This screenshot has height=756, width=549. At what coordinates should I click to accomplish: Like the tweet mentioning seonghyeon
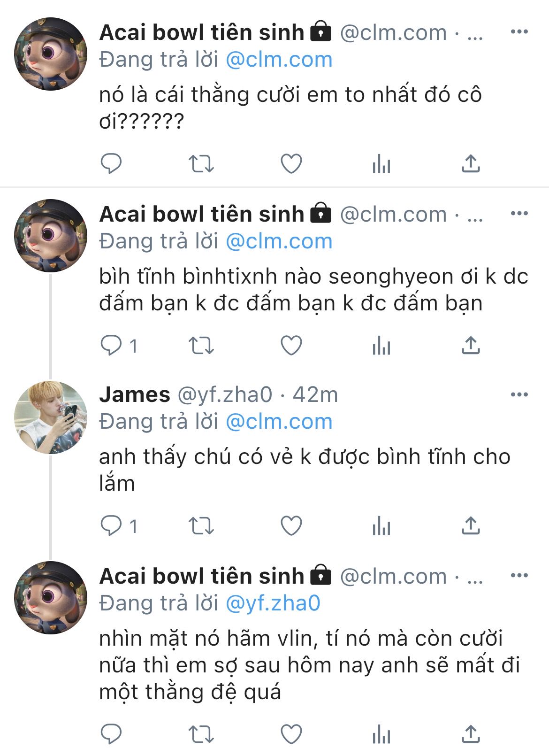(x=291, y=346)
